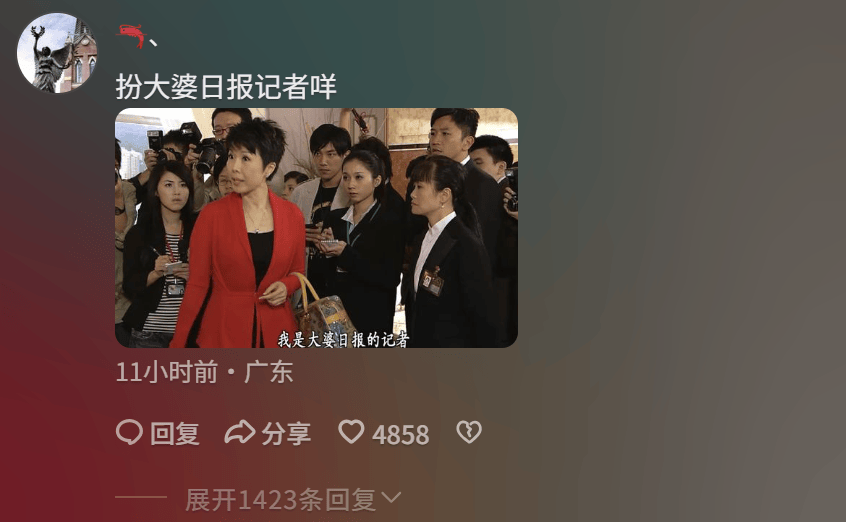The width and height of the screenshot is (846, 522).
Task: Click the 11小时前 timestamp
Action: pos(167,372)
